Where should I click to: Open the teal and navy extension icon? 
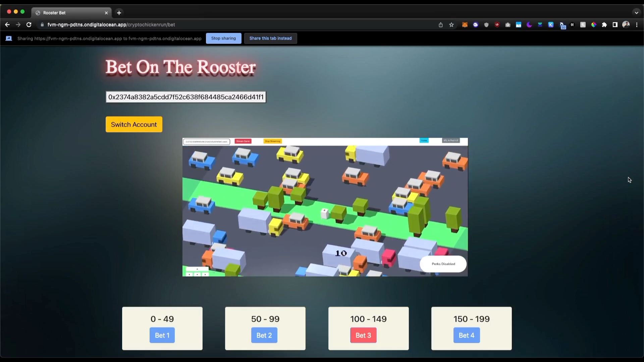point(540,25)
